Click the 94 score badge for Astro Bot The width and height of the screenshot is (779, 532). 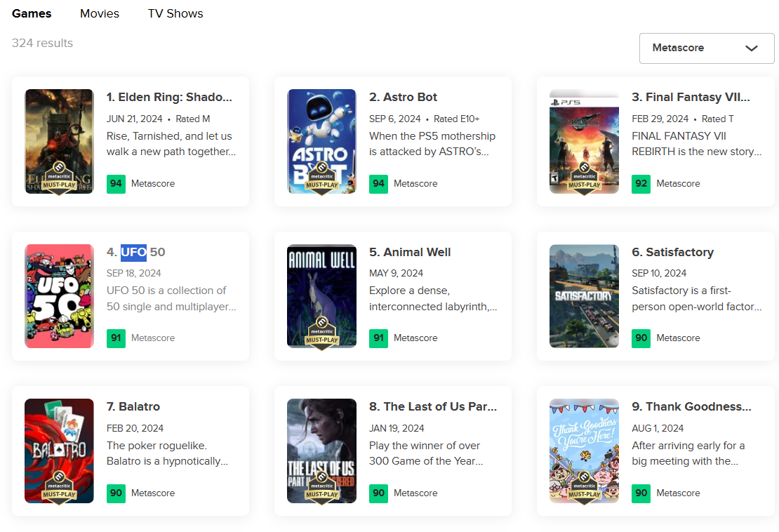click(378, 184)
